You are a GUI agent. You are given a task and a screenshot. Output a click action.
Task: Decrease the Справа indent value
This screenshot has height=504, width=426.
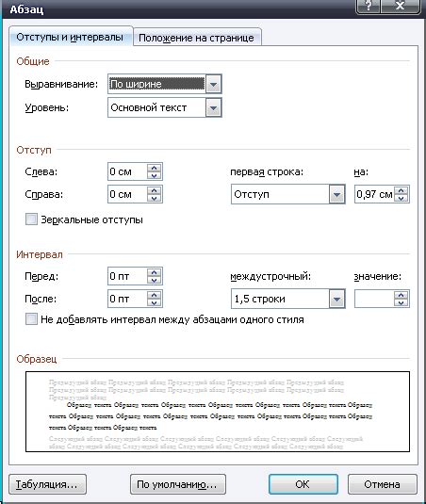coord(155,198)
